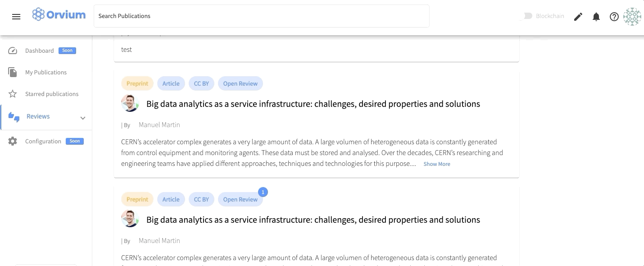The image size is (644, 266).
Task: Open the help question mark icon
Action: [614, 17]
